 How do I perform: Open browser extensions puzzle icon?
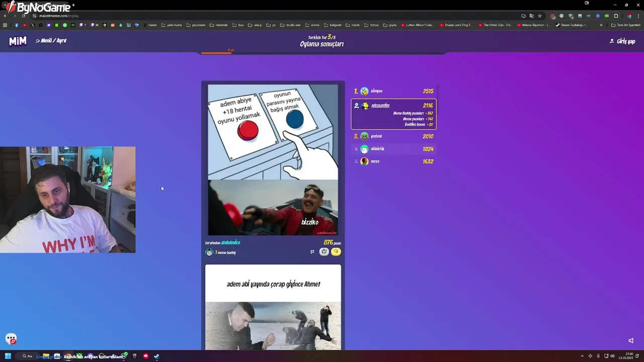pyautogui.click(x=616, y=16)
